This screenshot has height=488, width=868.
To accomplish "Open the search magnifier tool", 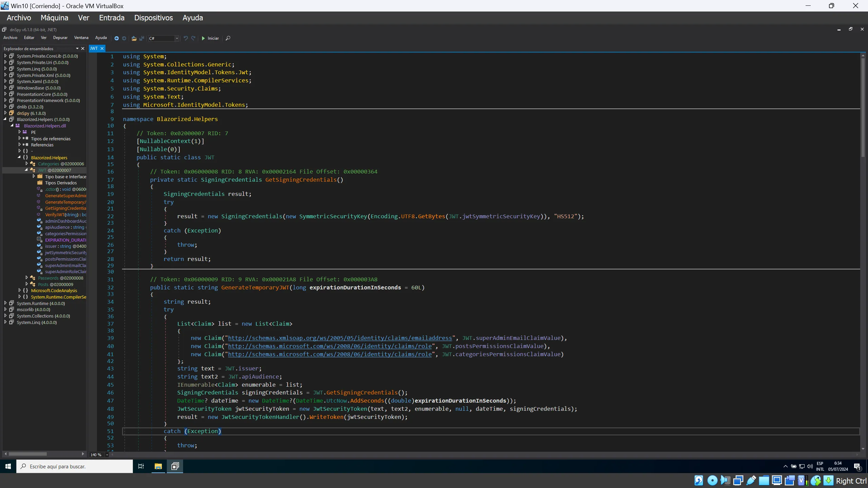I will coord(228,38).
